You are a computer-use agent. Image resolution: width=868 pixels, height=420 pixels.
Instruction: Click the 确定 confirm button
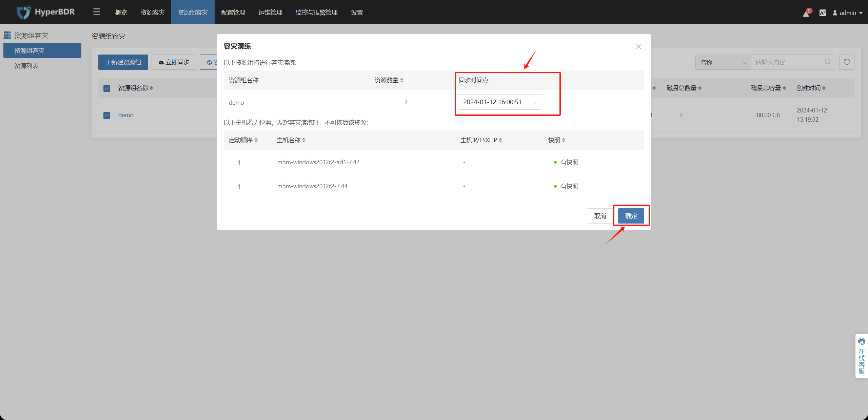[631, 216]
